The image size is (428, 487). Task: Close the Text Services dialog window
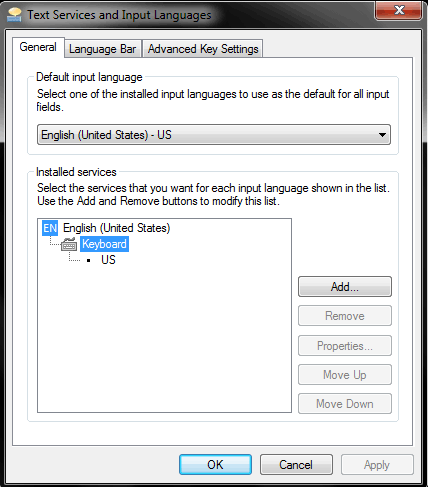point(399,10)
